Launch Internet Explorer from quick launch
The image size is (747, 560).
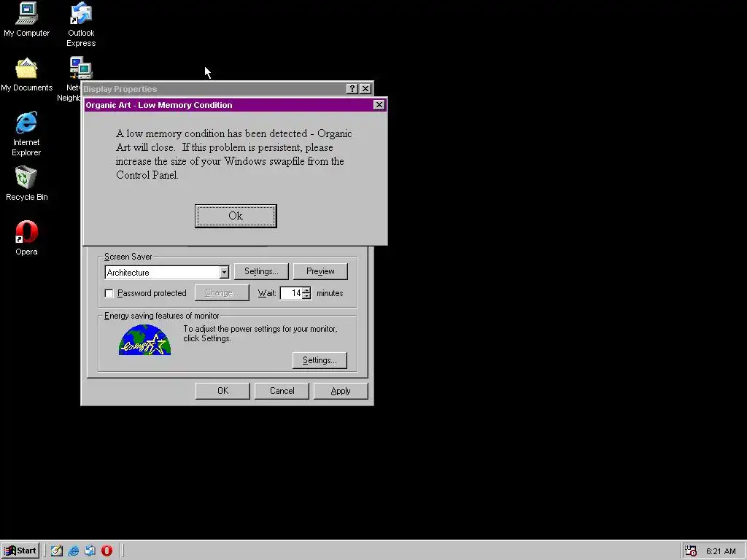click(74, 551)
